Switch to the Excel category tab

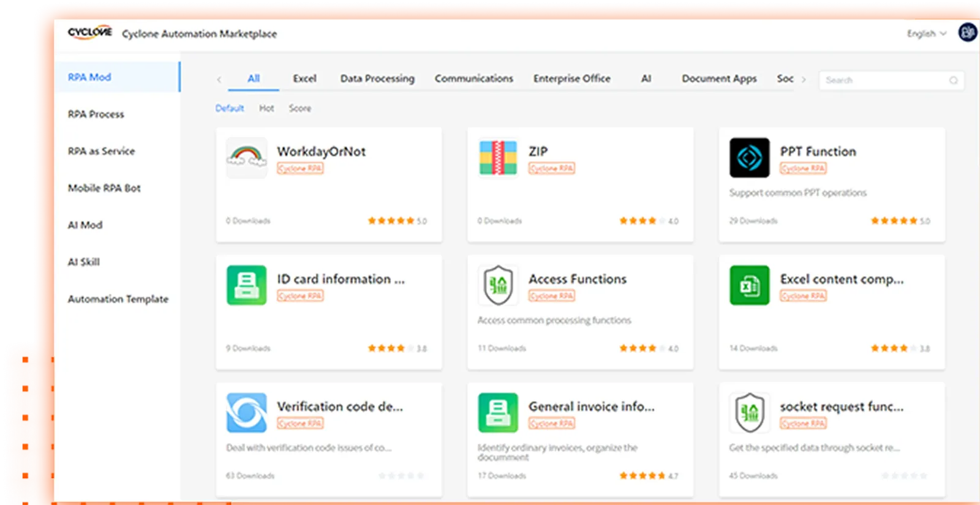point(304,78)
